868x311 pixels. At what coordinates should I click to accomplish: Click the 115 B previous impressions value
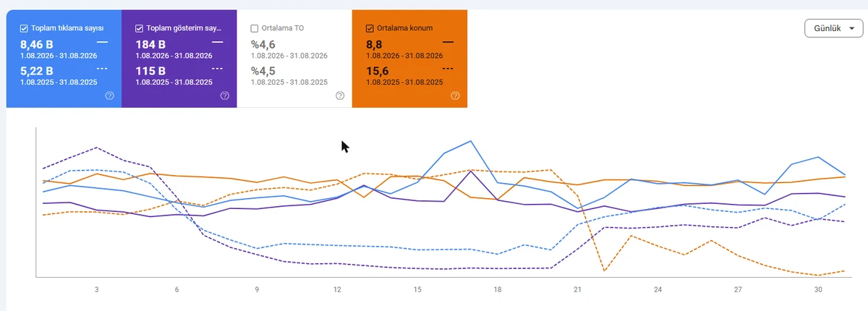click(x=150, y=71)
